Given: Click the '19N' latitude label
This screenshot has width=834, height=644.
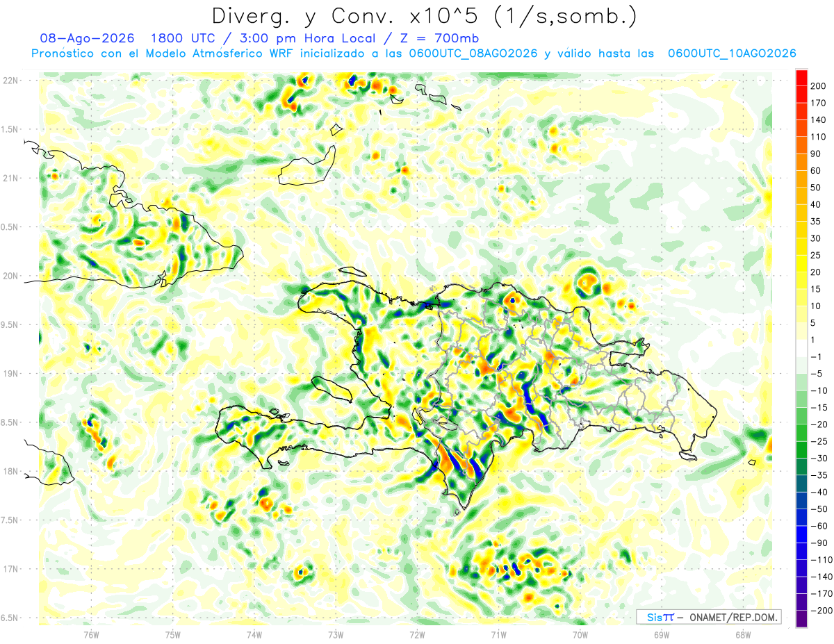Looking at the screenshot, I should [10, 374].
